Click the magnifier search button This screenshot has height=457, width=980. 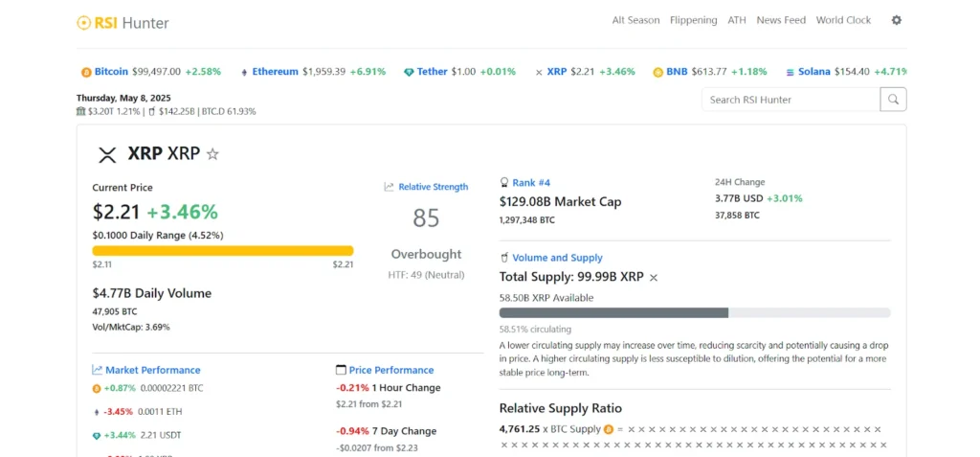point(893,100)
